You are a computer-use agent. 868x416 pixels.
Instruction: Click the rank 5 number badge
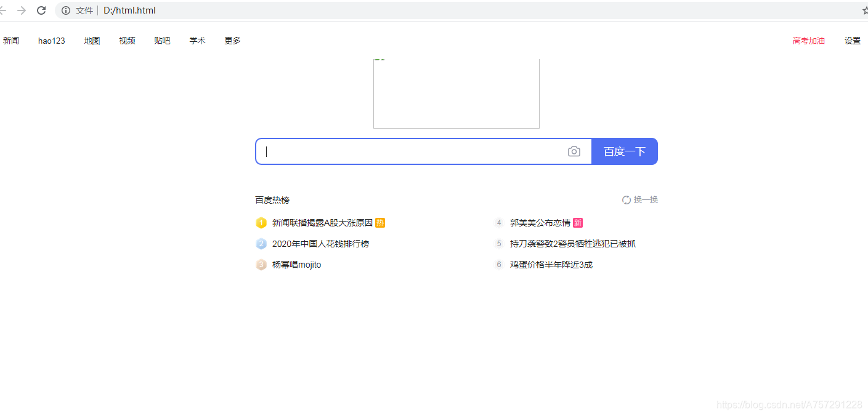(499, 244)
